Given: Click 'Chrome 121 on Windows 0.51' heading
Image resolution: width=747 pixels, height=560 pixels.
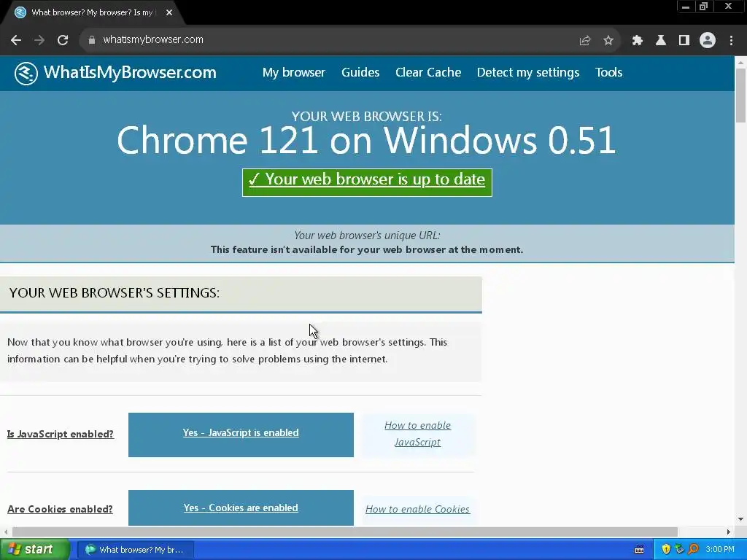Looking at the screenshot, I should 366,140.
